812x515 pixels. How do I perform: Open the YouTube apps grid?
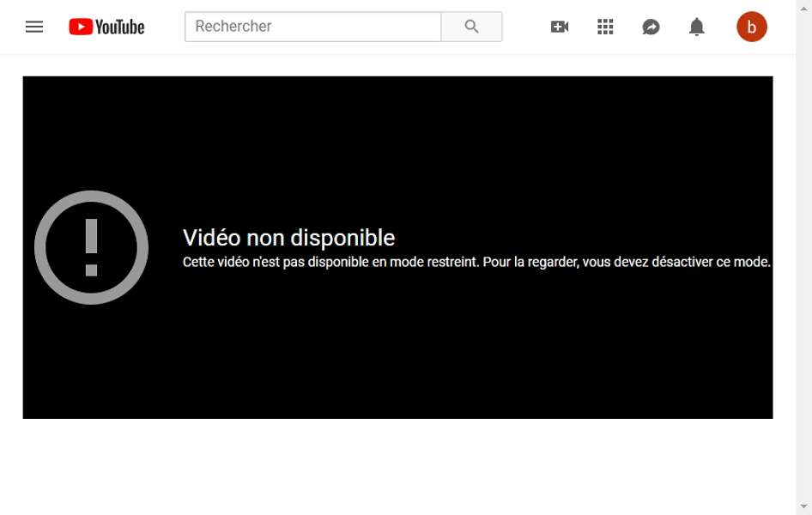[x=605, y=27]
